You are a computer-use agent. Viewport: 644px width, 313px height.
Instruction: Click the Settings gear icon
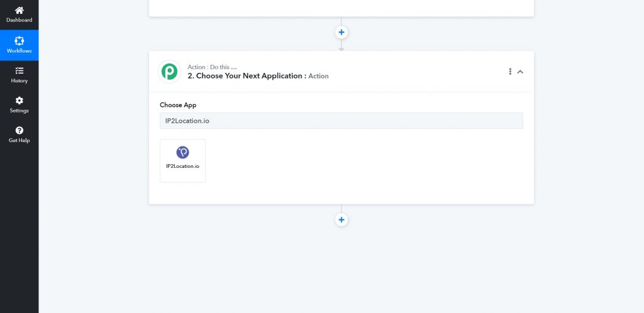pyautogui.click(x=19, y=101)
